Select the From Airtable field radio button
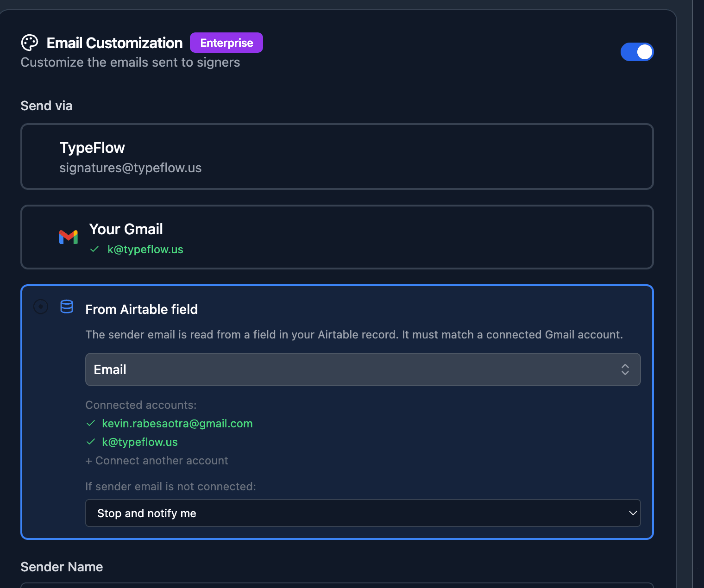The height and width of the screenshot is (588, 704). 41,307
